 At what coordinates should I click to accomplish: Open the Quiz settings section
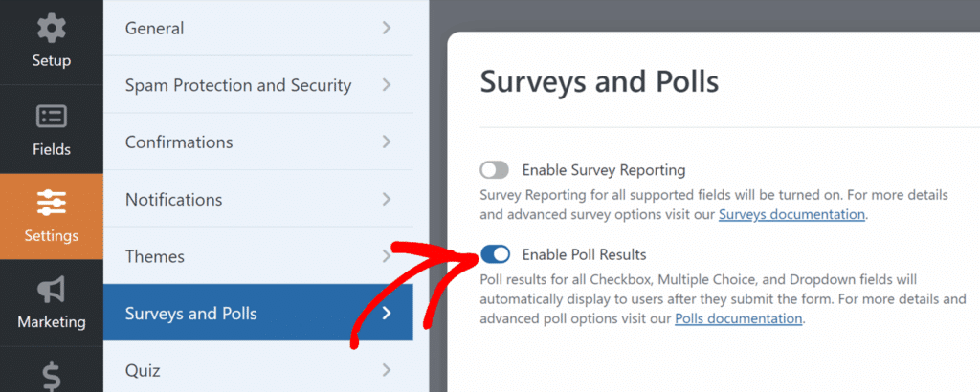pyautogui.click(x=143, y=370)
